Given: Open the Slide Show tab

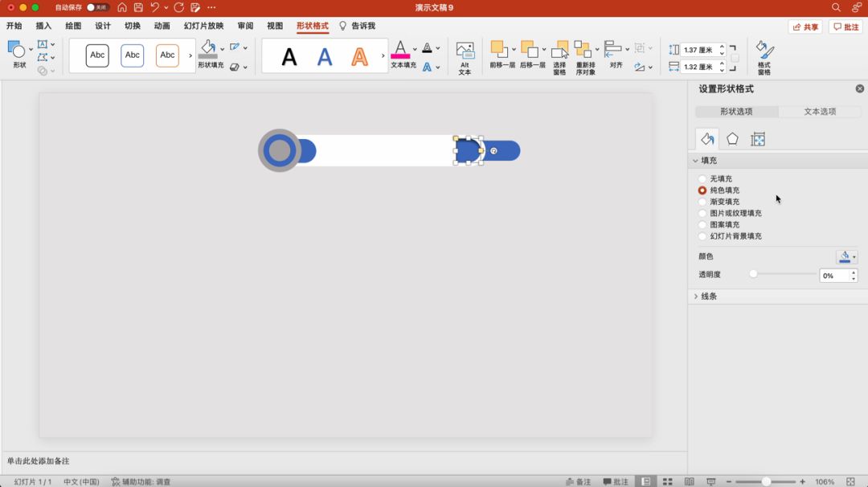Looking at the screenshot, I should tap(203, 26).
